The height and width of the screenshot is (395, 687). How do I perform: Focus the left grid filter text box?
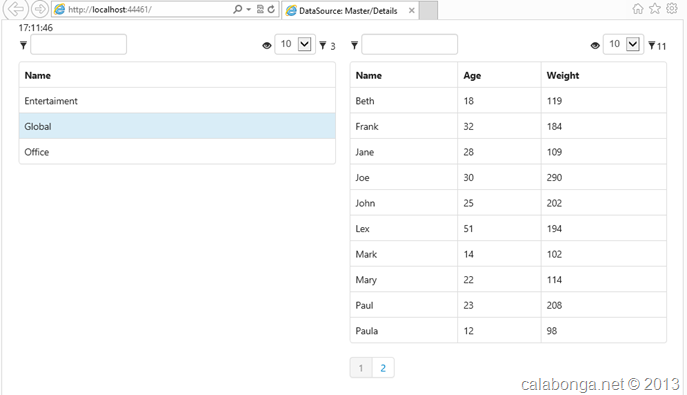pyautogui.click(x=78, y=44)
